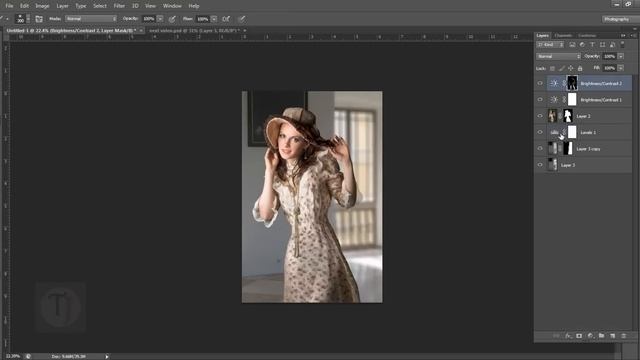Lock all padlock icon
Screen dimensions: 640x360
click(x=580, y=68)
